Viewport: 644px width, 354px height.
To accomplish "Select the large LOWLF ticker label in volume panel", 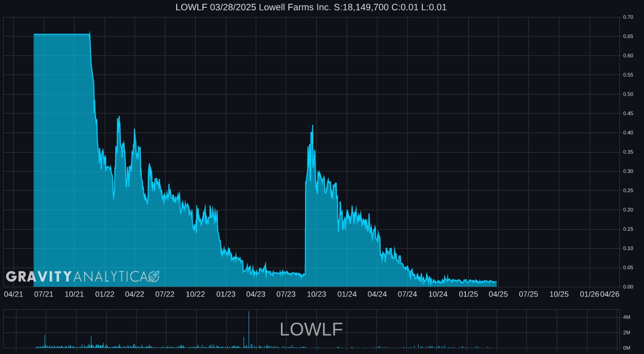I will point(311,329).
